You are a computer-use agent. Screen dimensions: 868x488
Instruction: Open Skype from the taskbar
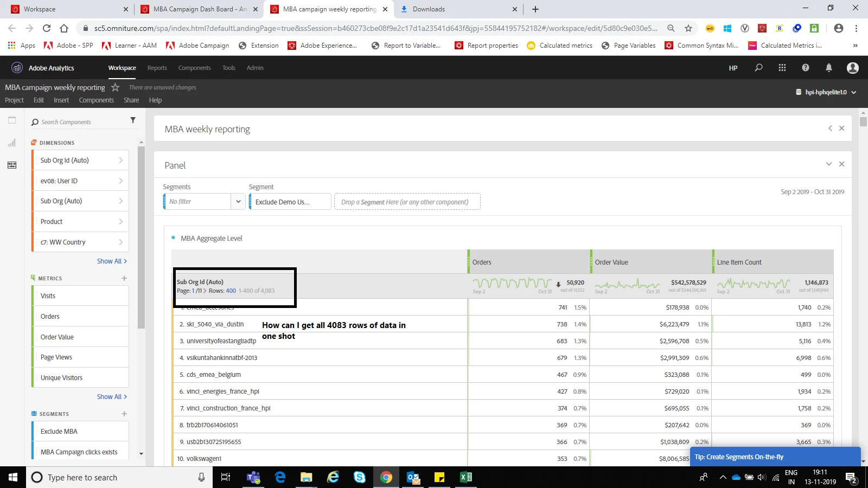pos(359,477)
